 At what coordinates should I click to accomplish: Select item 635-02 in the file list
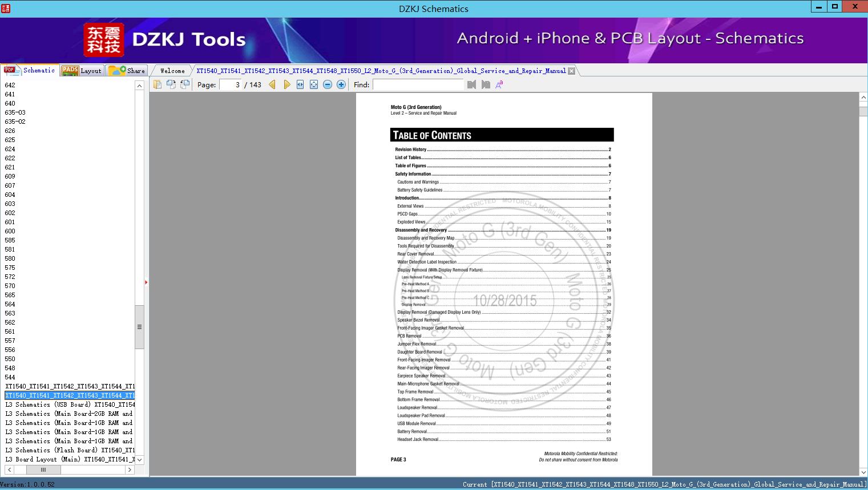(x=15, y=122)
